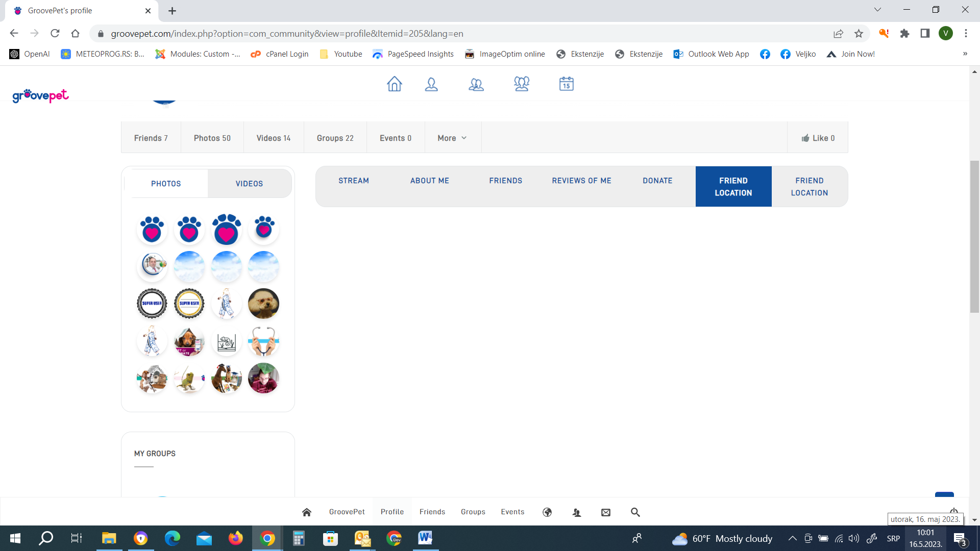Switch to the Videos tab in media panel
The height and width of the screenshot is (551, 980).
tap(249, 184)
